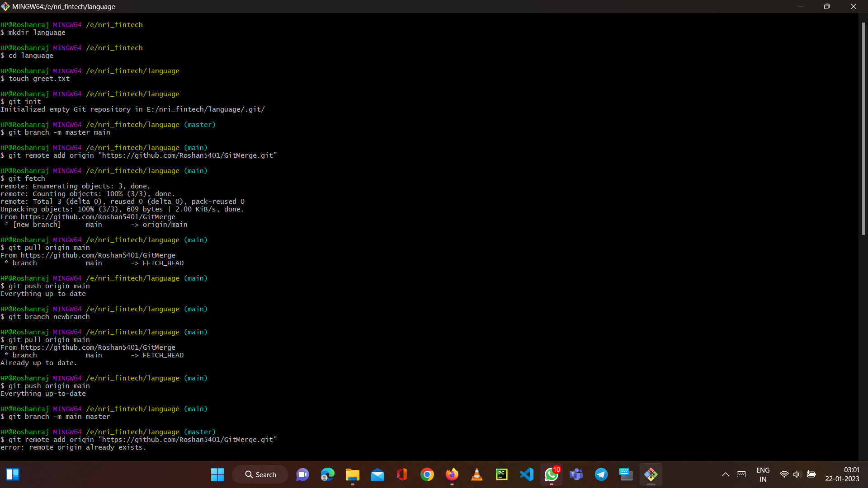
Task: Open Telegram from taskbar
Action: point(601,474)
